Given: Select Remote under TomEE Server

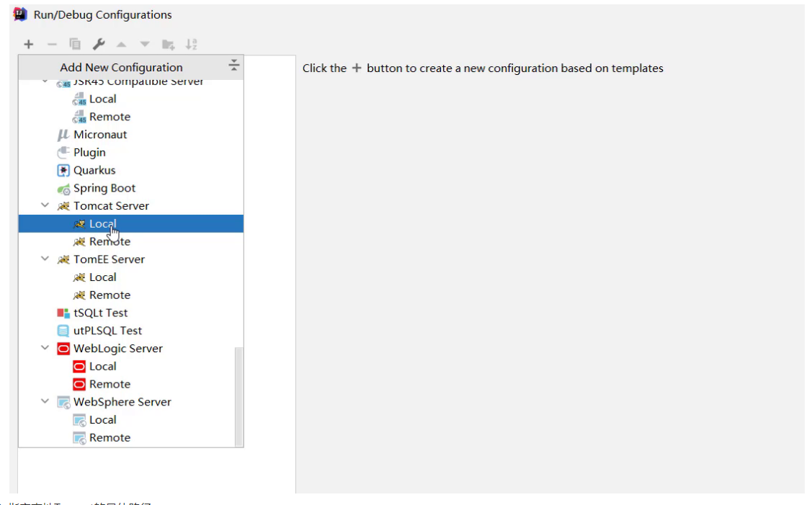Looking at the screenshot, I should [131, 295].
